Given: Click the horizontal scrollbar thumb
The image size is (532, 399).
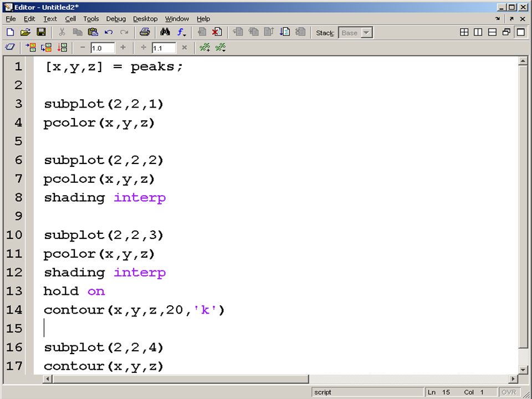Looking at the screenshot, I should click(181, 378).
